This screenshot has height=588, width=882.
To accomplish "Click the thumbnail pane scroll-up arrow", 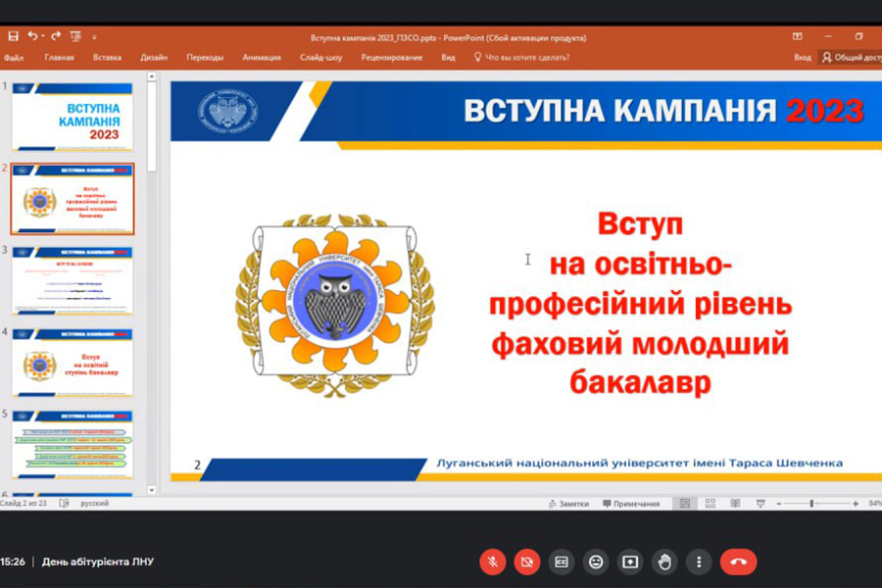I will tap(151, 76).
